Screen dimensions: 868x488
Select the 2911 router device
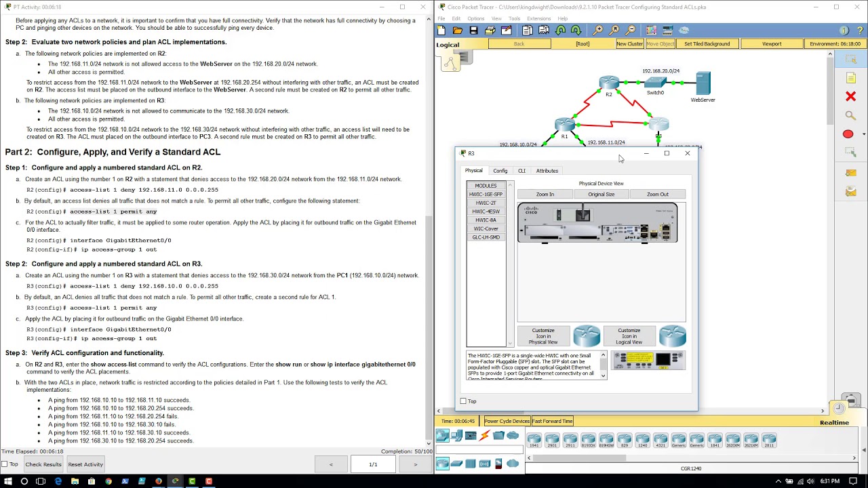[570, 441]
